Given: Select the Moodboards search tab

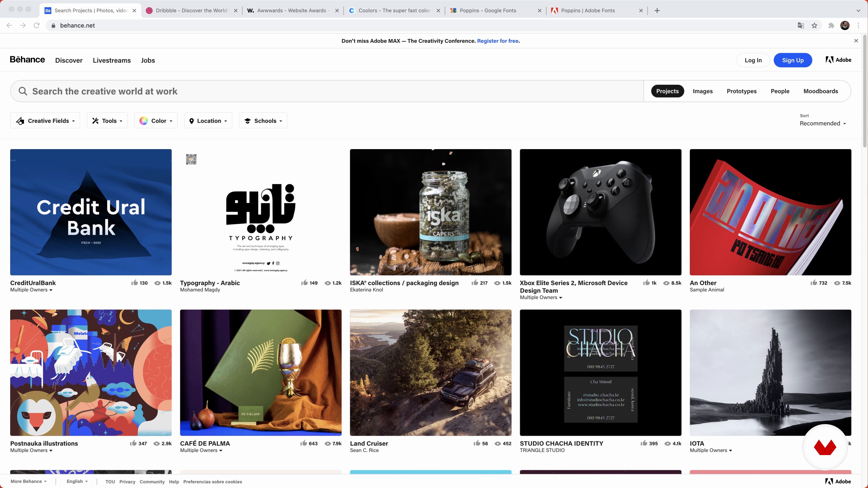Looking at the screenshot, I should tap(821, 91).
